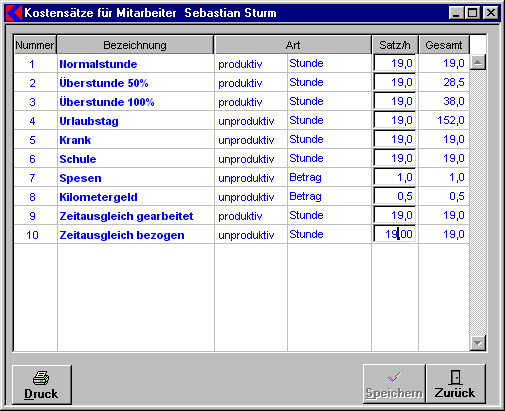
Task: Select the Satz/h field for Spesen
Action: click(394, 177)
